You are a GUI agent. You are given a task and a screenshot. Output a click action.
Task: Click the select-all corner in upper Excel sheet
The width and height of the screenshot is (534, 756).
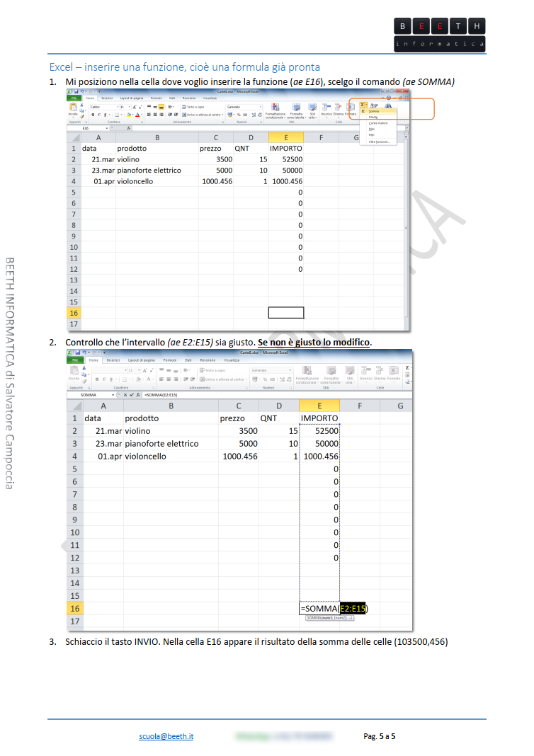[74, 137]
